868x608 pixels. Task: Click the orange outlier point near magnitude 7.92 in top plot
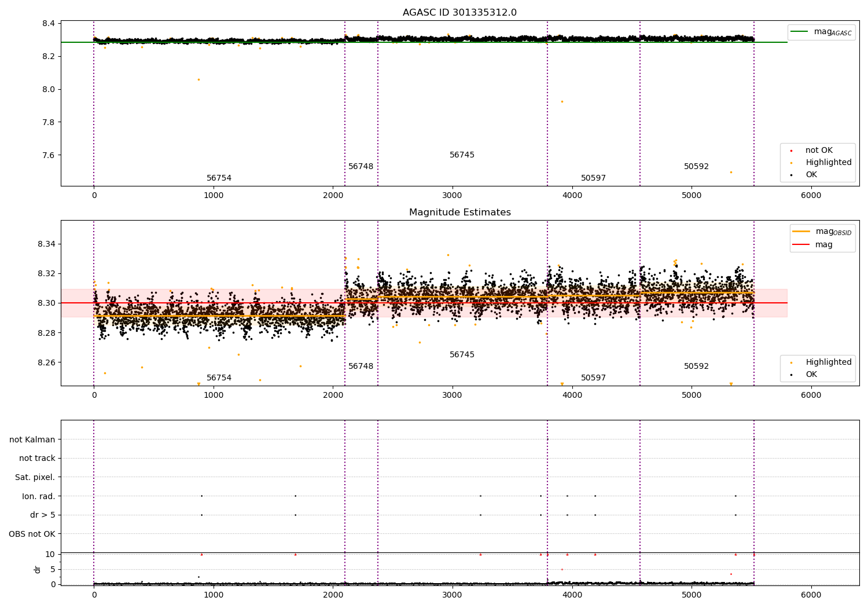pos(562,102)
